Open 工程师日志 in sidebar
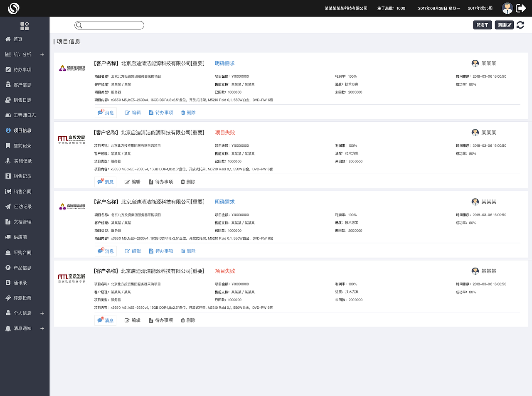This screenshot has width=532, height=396. click(x=25, y=115)
